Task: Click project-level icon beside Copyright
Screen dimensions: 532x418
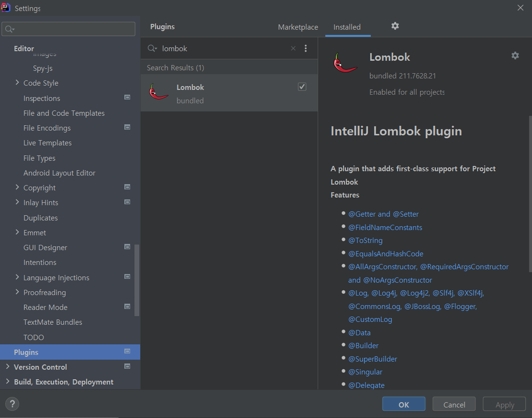Action: coord(127,187)
